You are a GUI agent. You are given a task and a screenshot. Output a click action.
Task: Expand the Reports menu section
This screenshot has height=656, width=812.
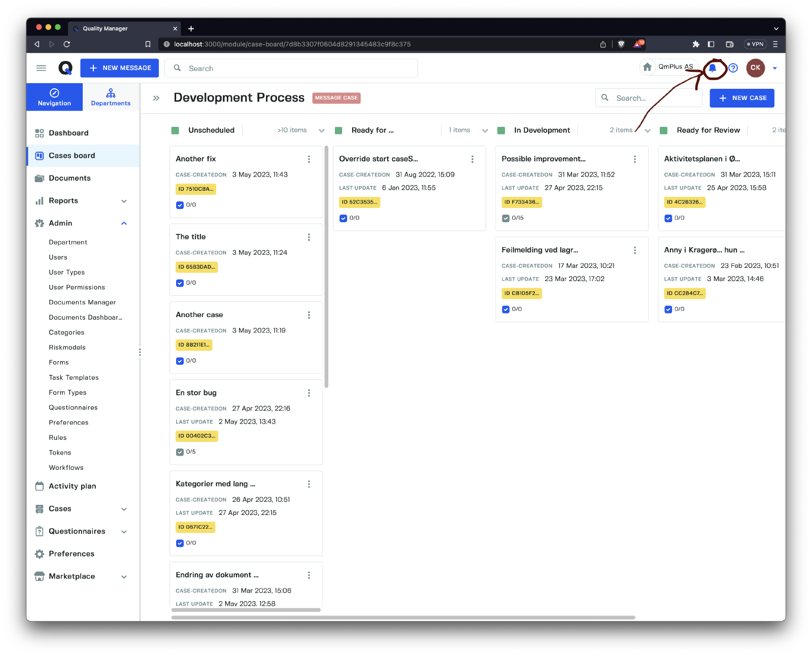(x=124, y=201)
